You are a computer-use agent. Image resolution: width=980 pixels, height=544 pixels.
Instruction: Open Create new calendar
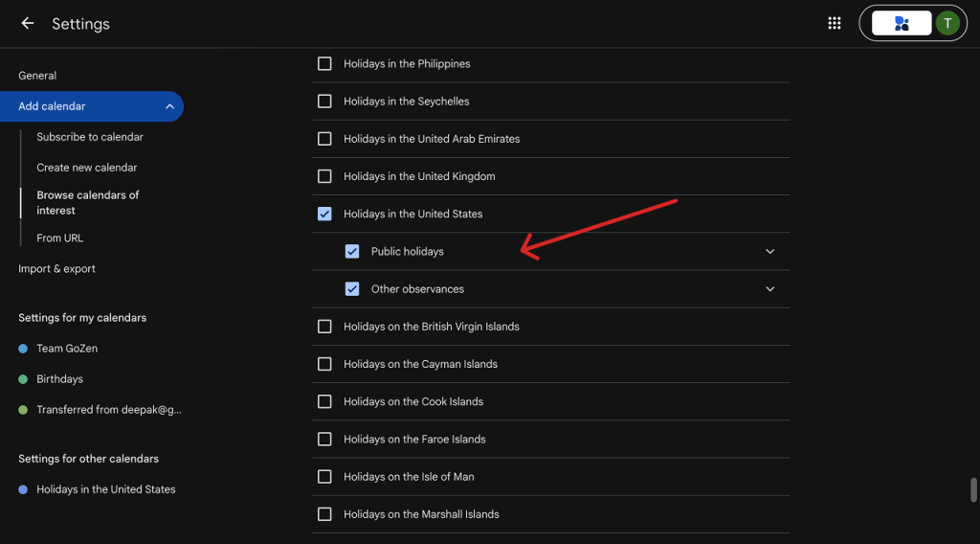[x=87, y=168]
